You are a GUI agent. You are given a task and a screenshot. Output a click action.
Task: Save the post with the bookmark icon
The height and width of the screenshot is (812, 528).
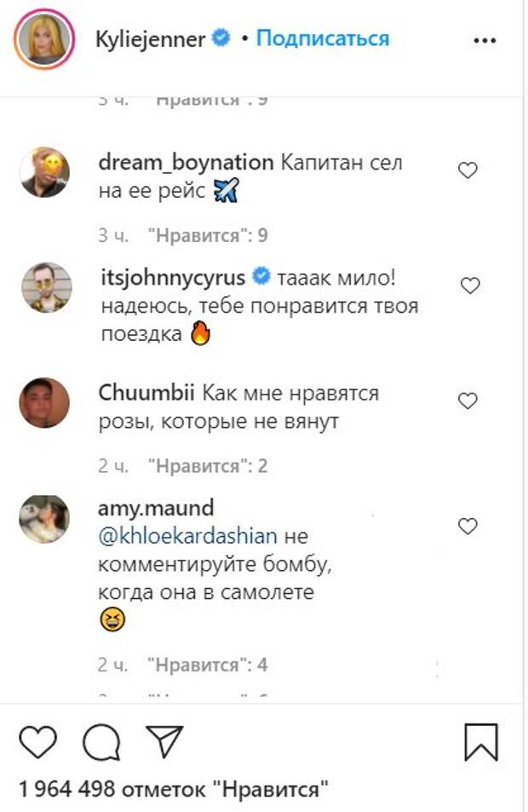[480, 741]
